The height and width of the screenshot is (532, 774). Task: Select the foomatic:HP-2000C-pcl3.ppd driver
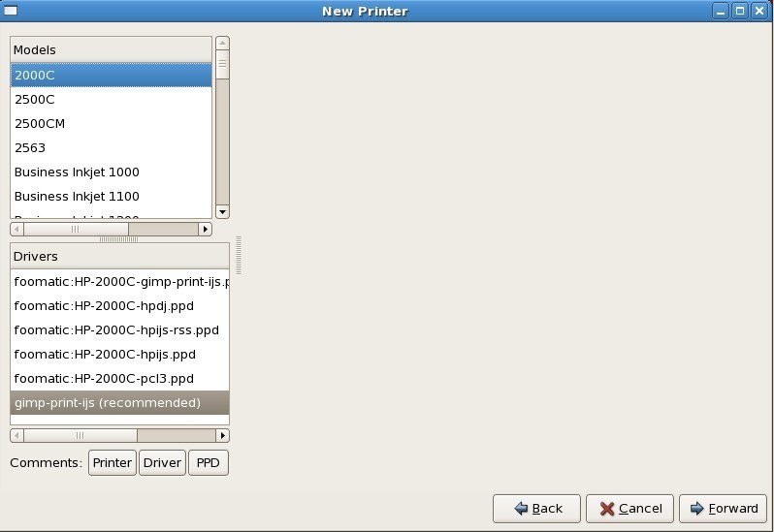tap(119, 378)
